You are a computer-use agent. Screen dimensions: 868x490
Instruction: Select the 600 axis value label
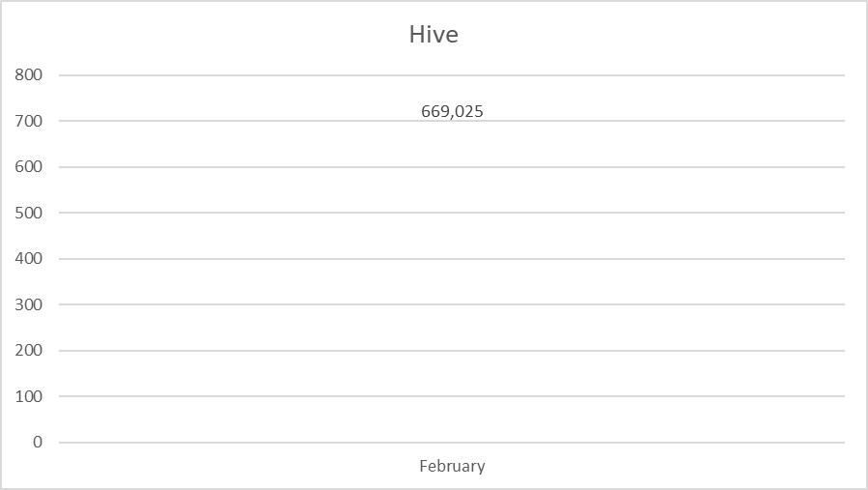(x=28, y=167)
